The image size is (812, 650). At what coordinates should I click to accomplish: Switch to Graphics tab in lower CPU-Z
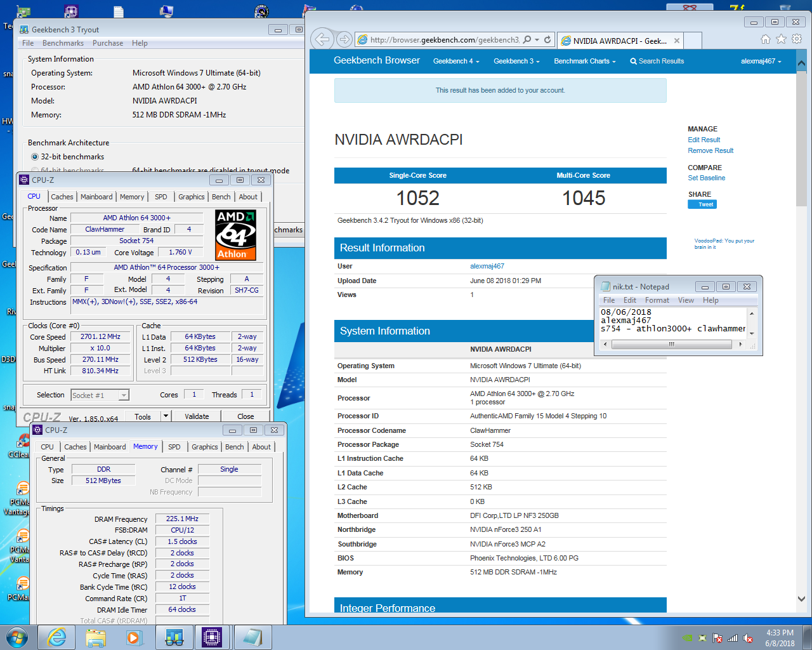tap(205, 447)
